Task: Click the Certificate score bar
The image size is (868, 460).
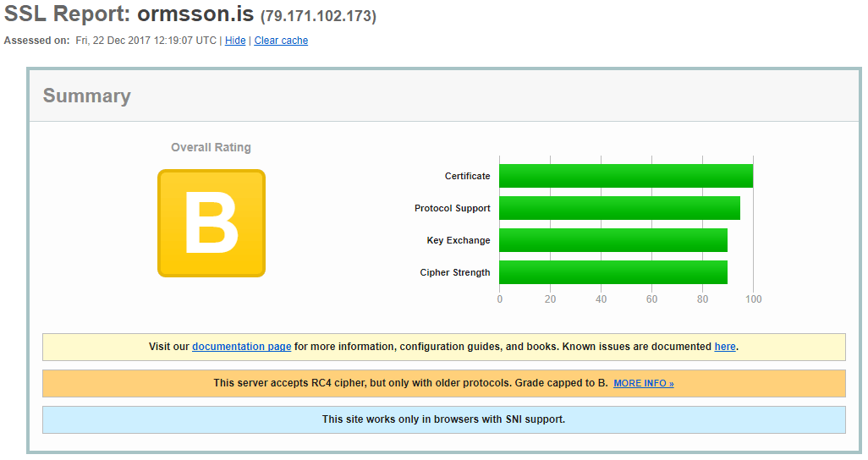Action: click(x=626, y=176)
